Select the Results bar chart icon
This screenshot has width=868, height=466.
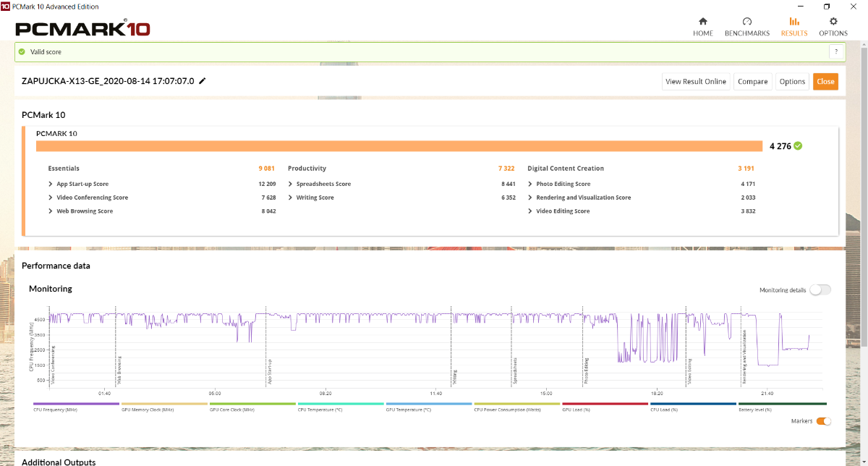[x=794, y=22]
